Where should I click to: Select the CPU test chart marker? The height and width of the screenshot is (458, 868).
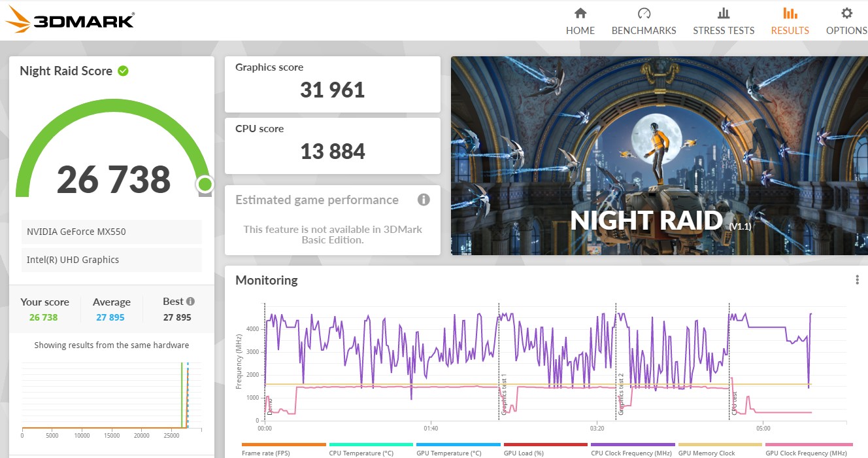pos(734,404)
